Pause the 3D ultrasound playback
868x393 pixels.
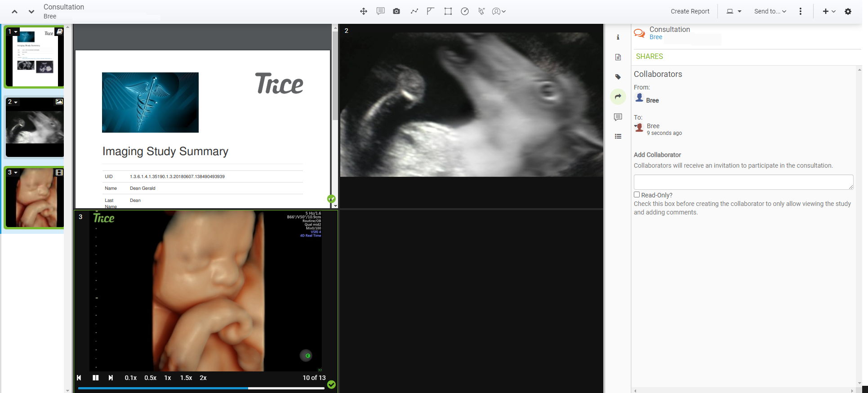click(95, 378)
